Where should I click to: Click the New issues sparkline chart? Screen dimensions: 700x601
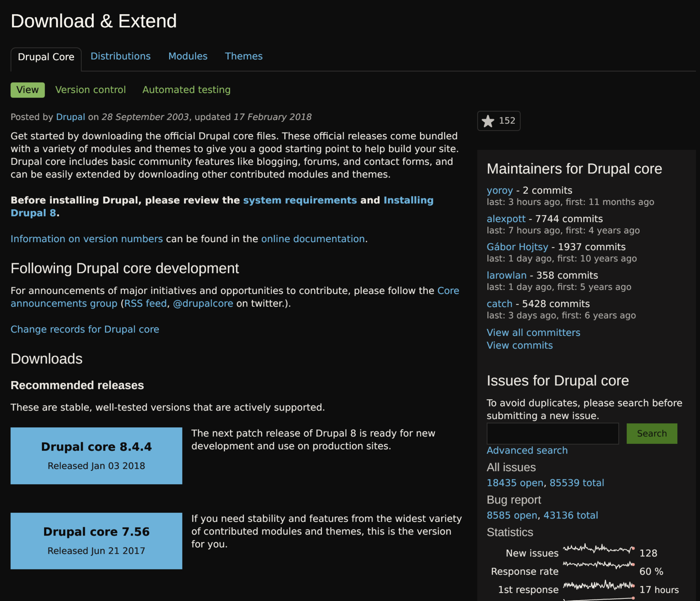click(599, 549)
